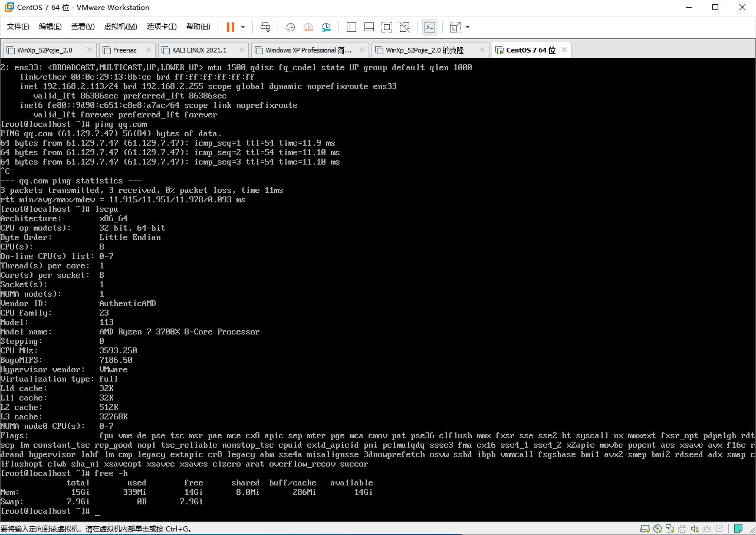This screenshot has width=756, height=535.
Task: Close the CentOS 7 64 位 tab
Action: (x=564, y=50)
